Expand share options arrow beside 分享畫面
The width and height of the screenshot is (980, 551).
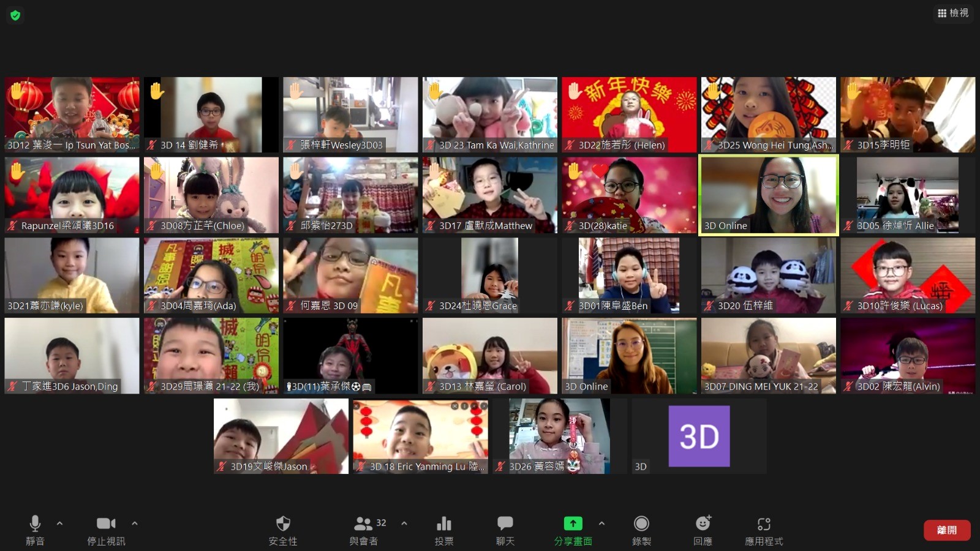pyautogui.click(x=601, y=523)
